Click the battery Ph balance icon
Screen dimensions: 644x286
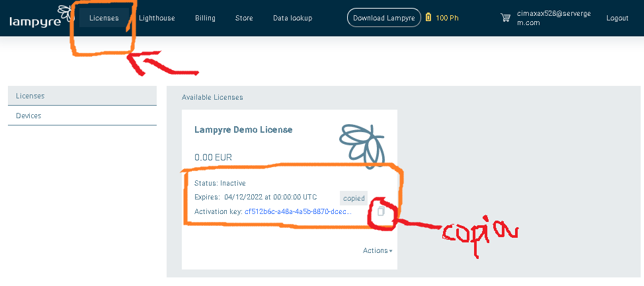428,18
